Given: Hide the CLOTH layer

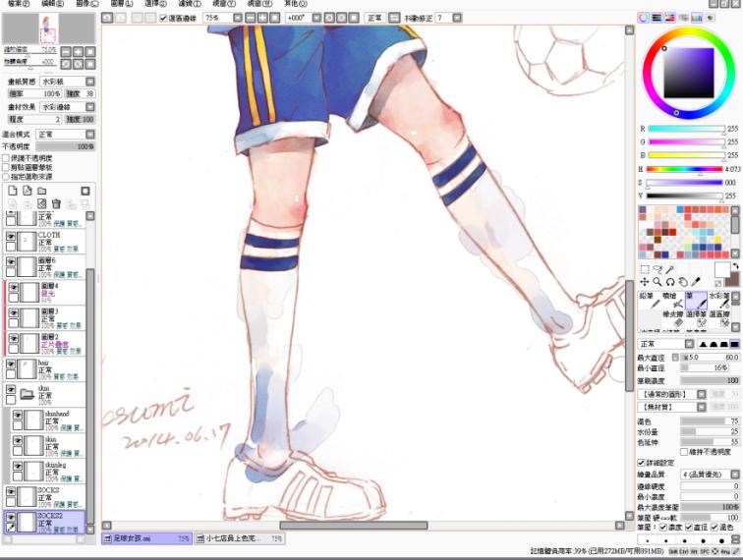Looking at the screenshot, I should [x=11, y=236].
